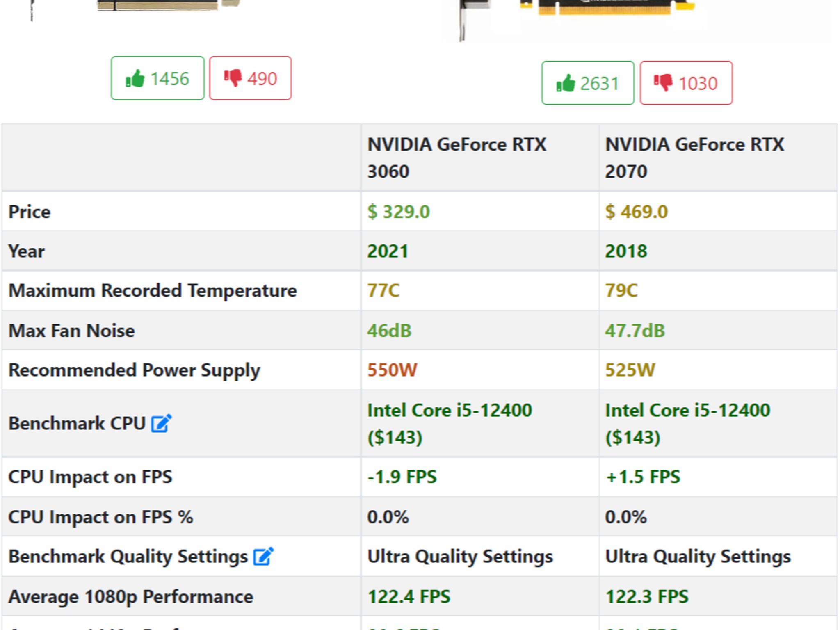This screenshot has width=840, height=630.
Task: Select the 122.3 FPS value
Action: (x=647, y=597)
